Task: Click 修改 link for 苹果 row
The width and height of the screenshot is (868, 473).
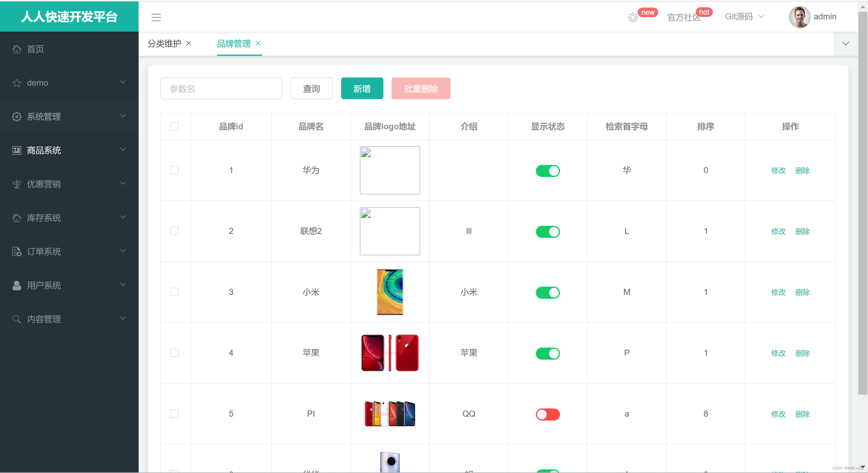Action: point(778,353)
